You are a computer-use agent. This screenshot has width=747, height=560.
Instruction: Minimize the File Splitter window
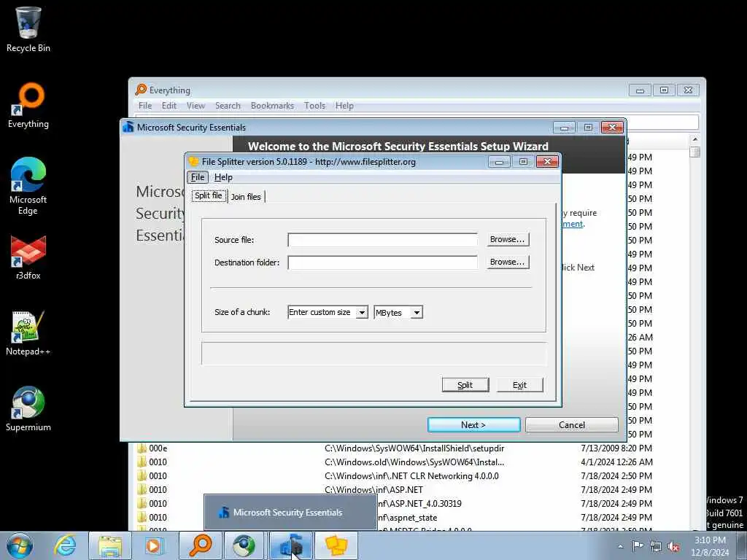point(499,162)
